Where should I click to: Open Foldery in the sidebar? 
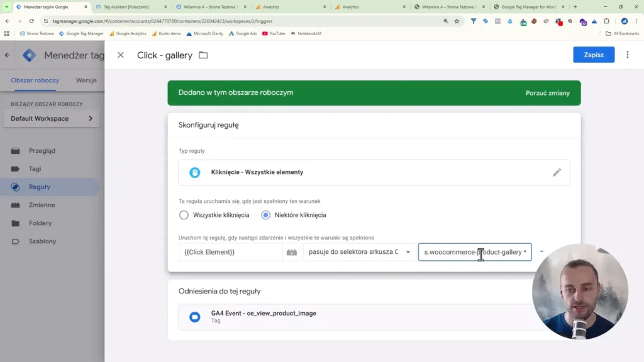[40, 223]
